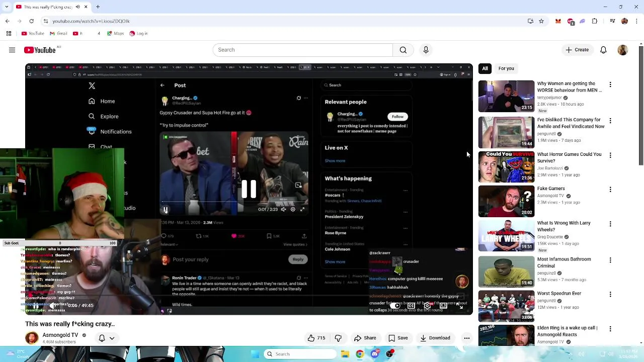Reload the page in Chrome
This screenshot has width=644, height=362.
click(x=31, y=21)
